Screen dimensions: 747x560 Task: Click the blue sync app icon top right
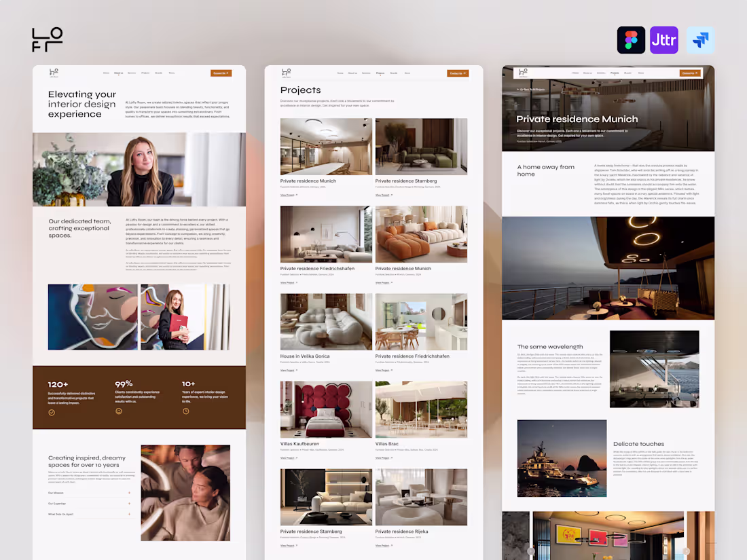[701, 40]
